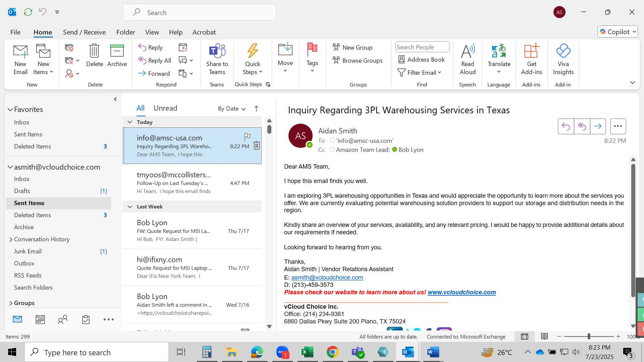Viewport: 644px width, 362px height.
Task: Archive the selected email
Action: point(117,56)
